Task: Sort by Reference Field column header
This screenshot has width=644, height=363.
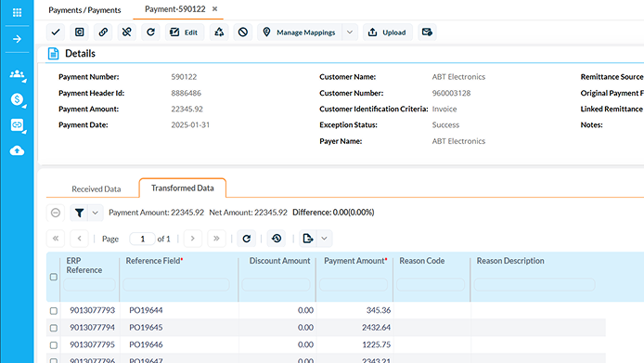Action: 153,261
